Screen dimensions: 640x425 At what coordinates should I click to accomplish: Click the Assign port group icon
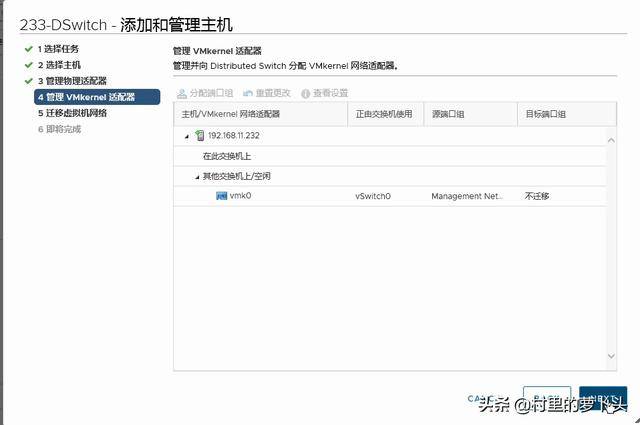(x=181, y=93)
